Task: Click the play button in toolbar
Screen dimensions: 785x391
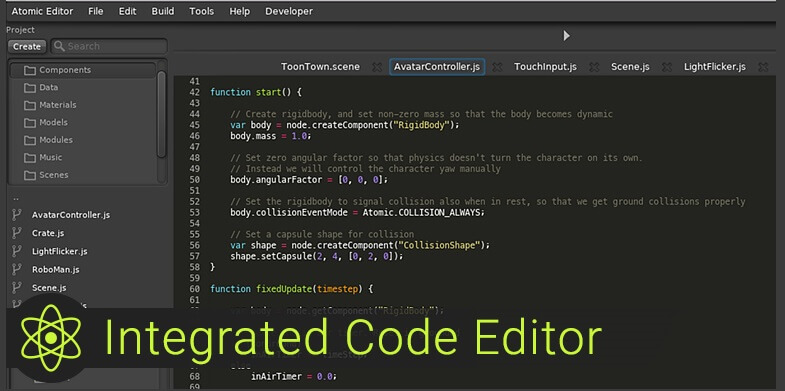Action: pyautogui.click(x=566, y=36)
